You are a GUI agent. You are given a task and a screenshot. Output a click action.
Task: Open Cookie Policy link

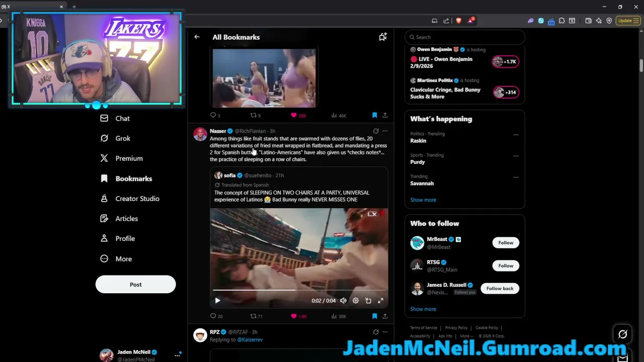point(487,328)
